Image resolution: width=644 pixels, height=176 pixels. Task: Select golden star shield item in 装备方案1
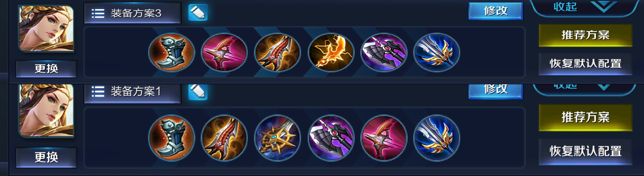coord(278,138)
